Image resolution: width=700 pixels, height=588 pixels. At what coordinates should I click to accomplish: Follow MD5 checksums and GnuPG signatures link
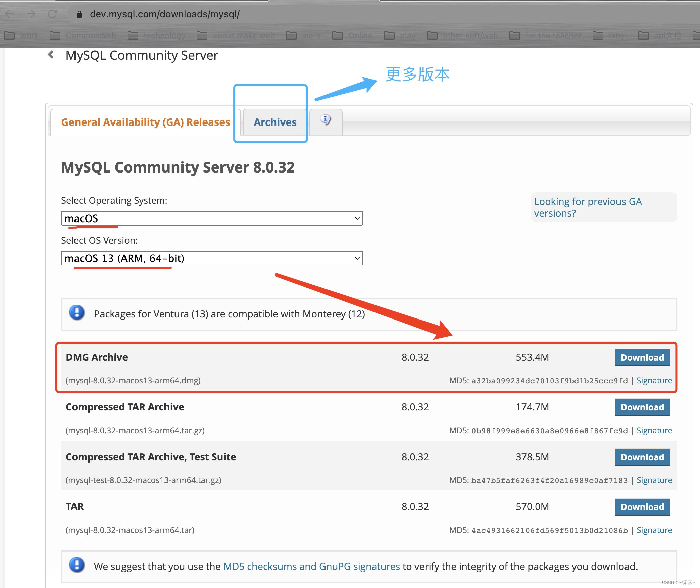point(311,566)
